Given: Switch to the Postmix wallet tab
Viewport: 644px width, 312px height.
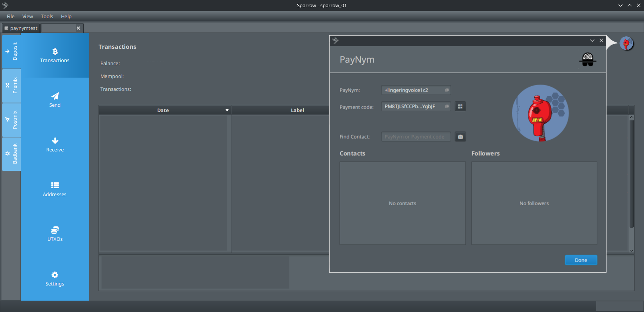Looking at the screenshot, I should tap(11, 120).
